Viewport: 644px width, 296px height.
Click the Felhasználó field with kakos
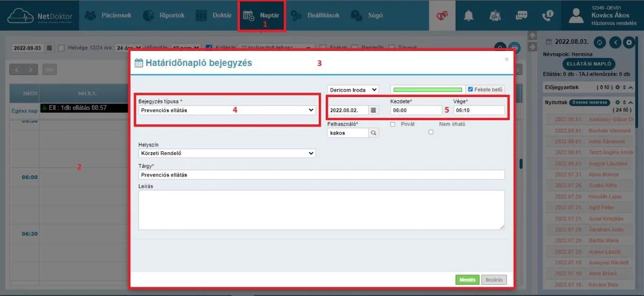point(348,132)
